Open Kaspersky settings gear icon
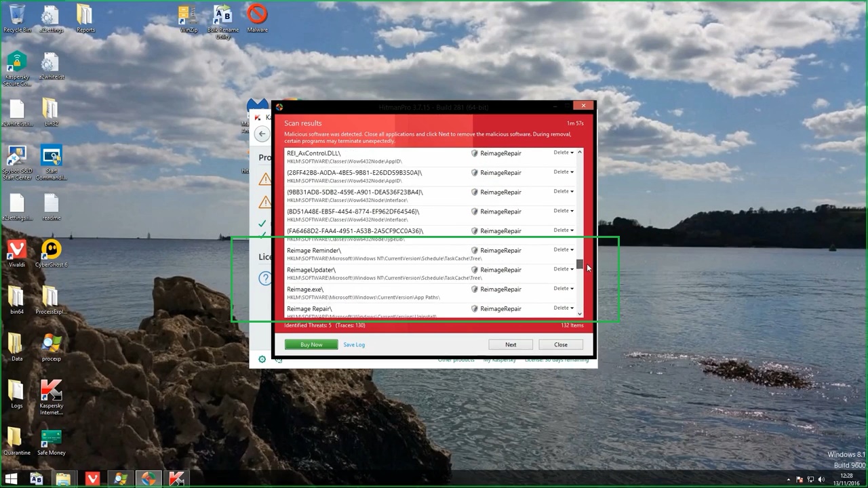Screen dimensions: 868x488 [262, 359]
